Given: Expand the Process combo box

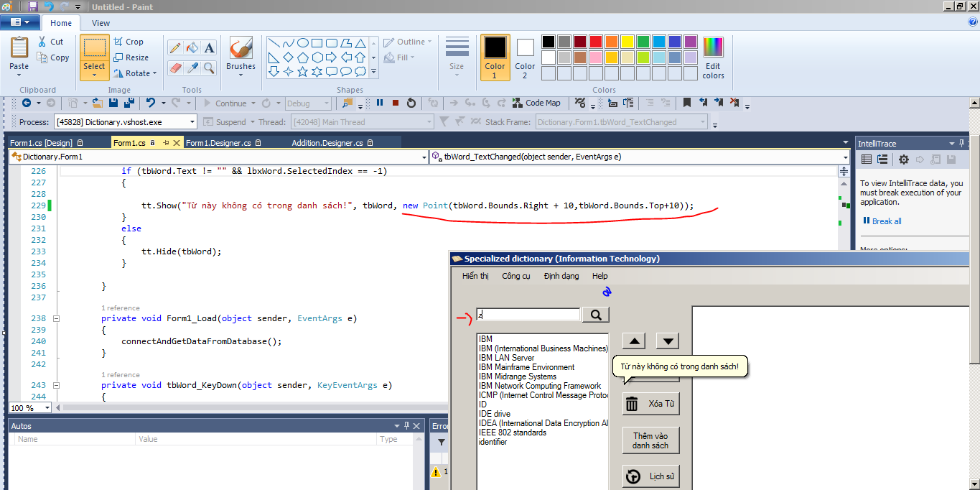Looking at the screenshot, I should [192, 122].
